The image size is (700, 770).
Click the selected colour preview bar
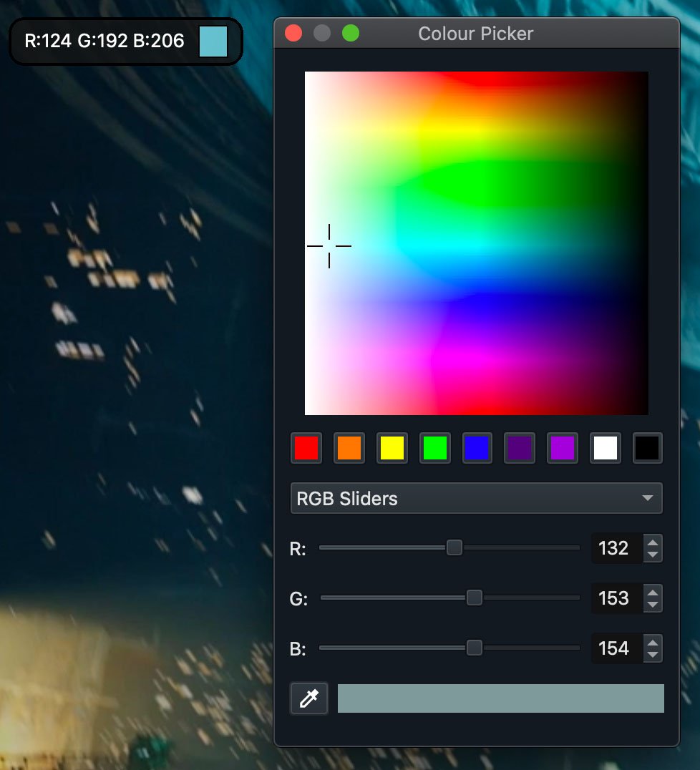pos(500,698)
